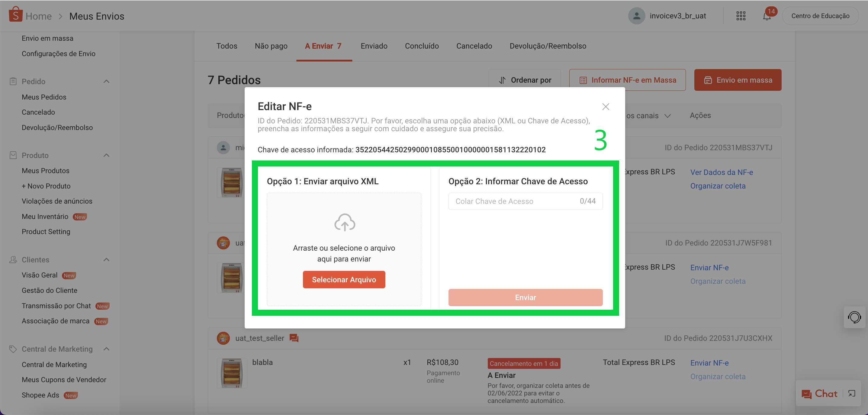Open chat with uat_test_seller icon

[x=294, y=338]
